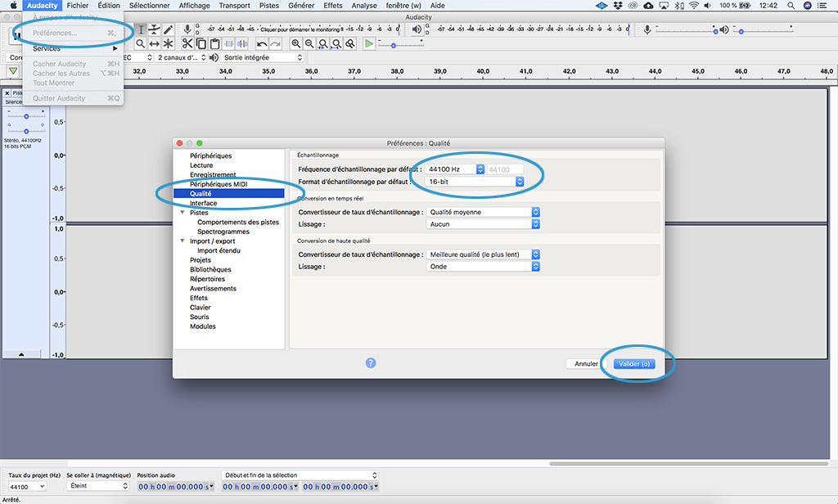The height and width of the screenshot is (504, 838).
Task: Click the Copy icon
Action: click(x=201, y=44)
